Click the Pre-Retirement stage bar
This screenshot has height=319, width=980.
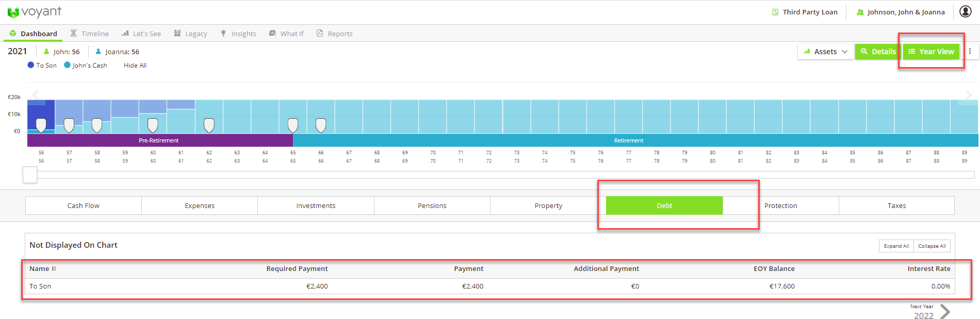click(160, 140)
